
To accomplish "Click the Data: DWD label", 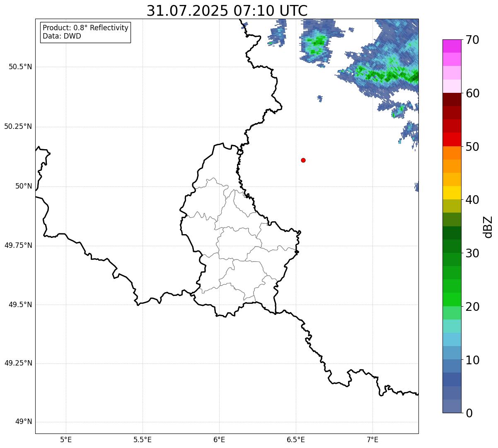I will (x=62, y=36).
